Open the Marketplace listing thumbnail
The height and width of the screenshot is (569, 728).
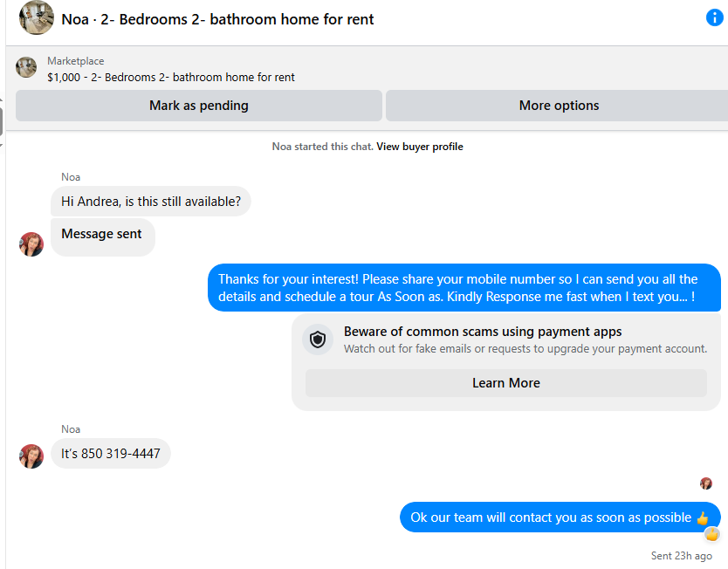tap(26, 68)
